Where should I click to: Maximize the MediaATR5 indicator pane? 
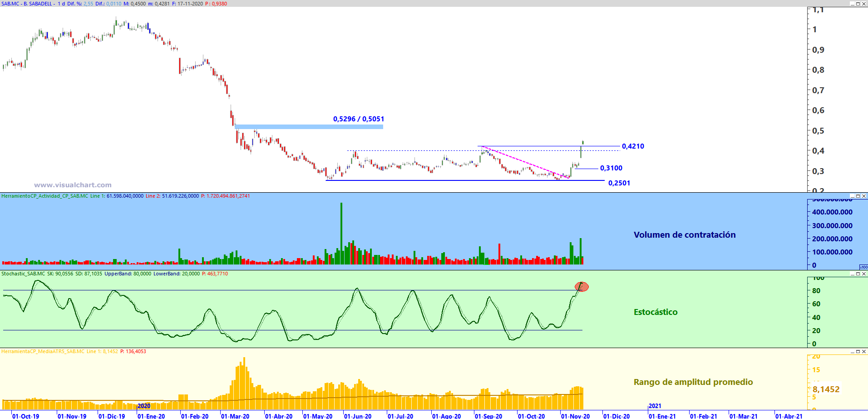point(858,351)
